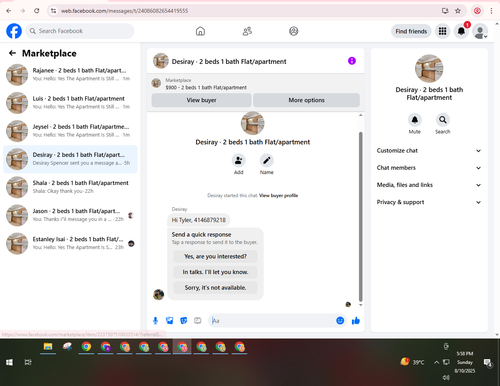
Task: Click the browser back arrow
Action: click(9, 11)
